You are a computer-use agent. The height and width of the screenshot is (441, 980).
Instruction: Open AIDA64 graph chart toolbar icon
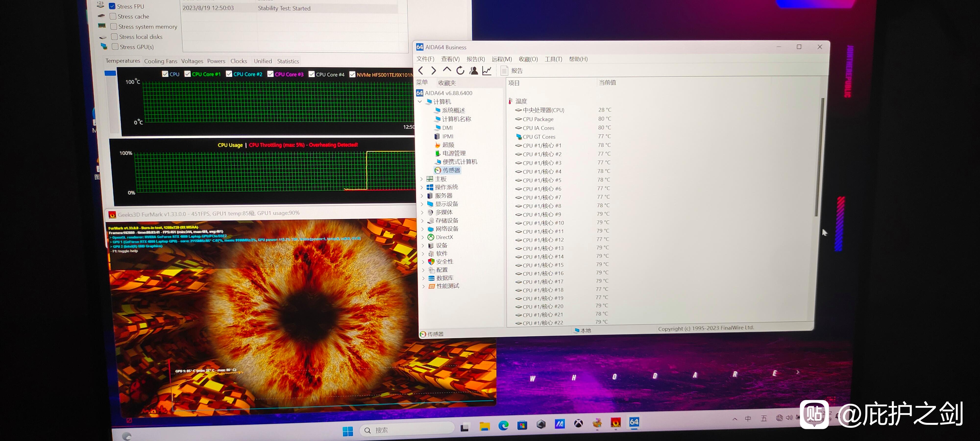(487, 70)
